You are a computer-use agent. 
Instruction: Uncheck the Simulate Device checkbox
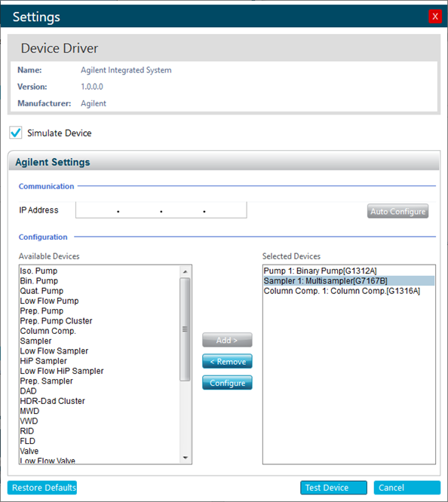click(16, 133)
